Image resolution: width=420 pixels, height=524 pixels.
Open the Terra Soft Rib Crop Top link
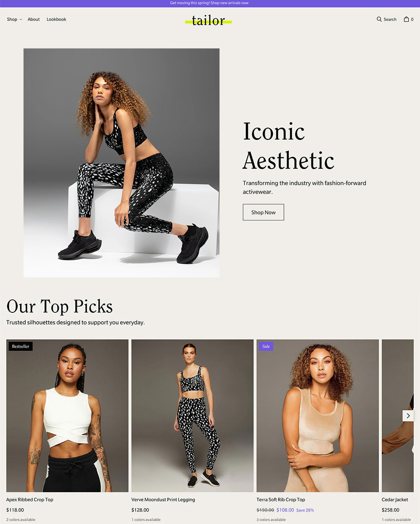tap(281, 500)
